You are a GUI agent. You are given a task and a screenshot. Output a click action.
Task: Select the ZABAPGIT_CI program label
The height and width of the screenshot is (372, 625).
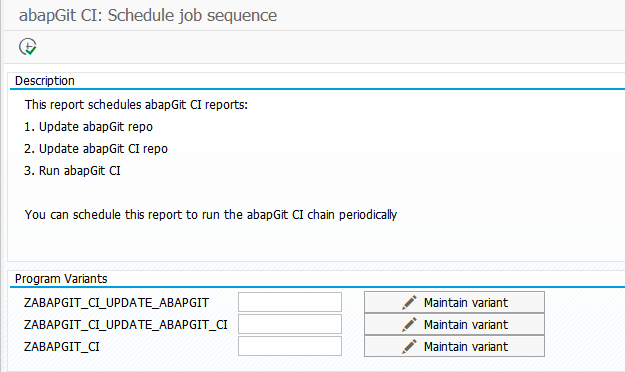click(x=62, y=347)
